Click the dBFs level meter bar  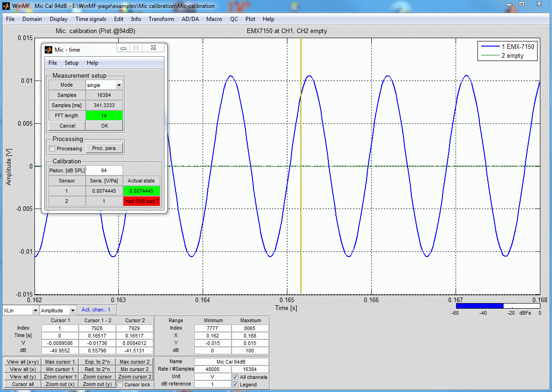(x=497, y=306)
